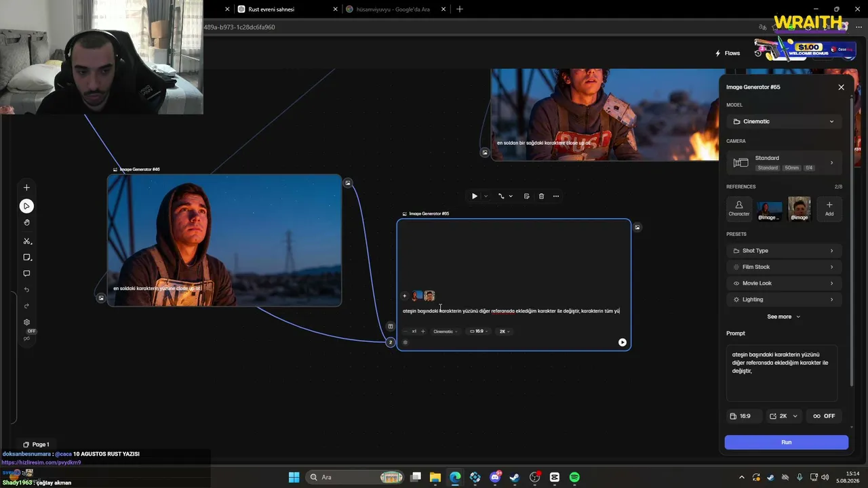Select first reference thumbnail inside node #65
This screenshot has width=868, height=488.
pyautogui.click(x=416, y=296)
